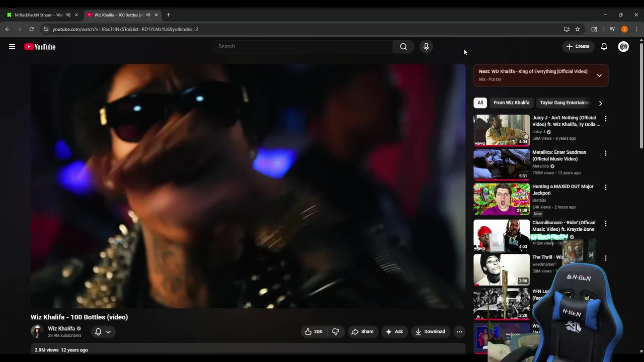Open Hunting a MAXED OUT Major Jackpot title
The image size is (644, 362).
click(562, 190)
